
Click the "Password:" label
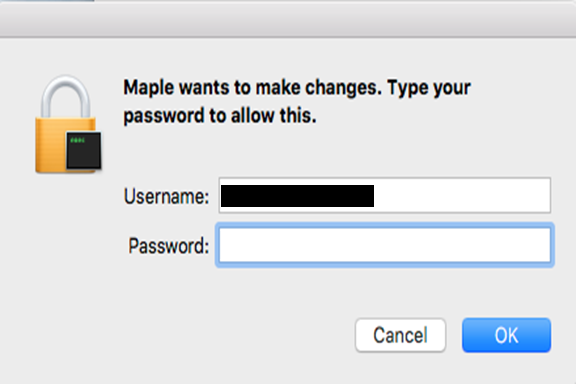pyautogui.click(x=169, y=245)
